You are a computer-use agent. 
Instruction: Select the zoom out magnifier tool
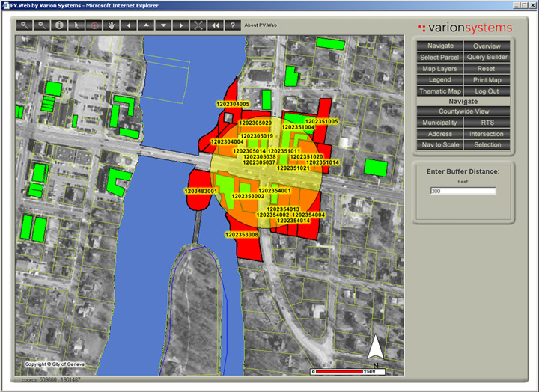(x=42, y=25)
